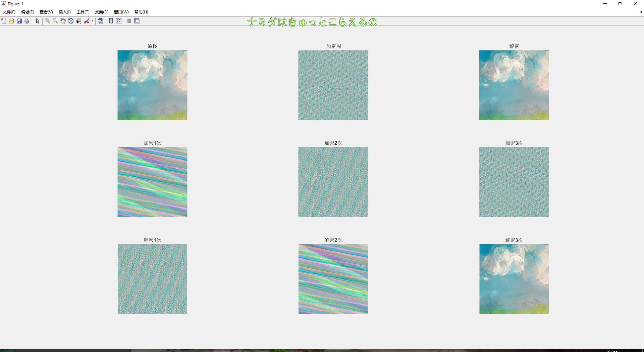The image size is (644, 352).
Task: Open file using the folder icon
Action: pos(11,21)
